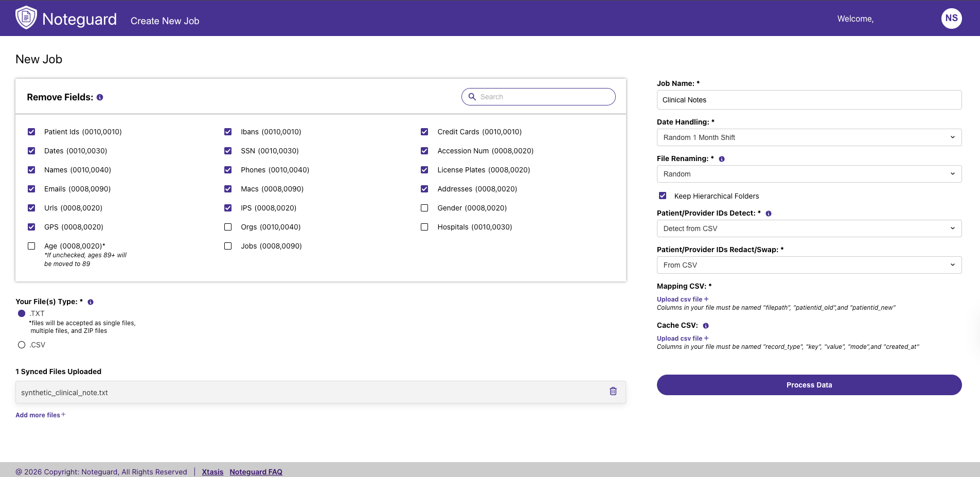Image resolution: width=980 pixels, height=477 pixels.
Task: Uncheck the Credit Cards checkbox
Action: (424, 132)
